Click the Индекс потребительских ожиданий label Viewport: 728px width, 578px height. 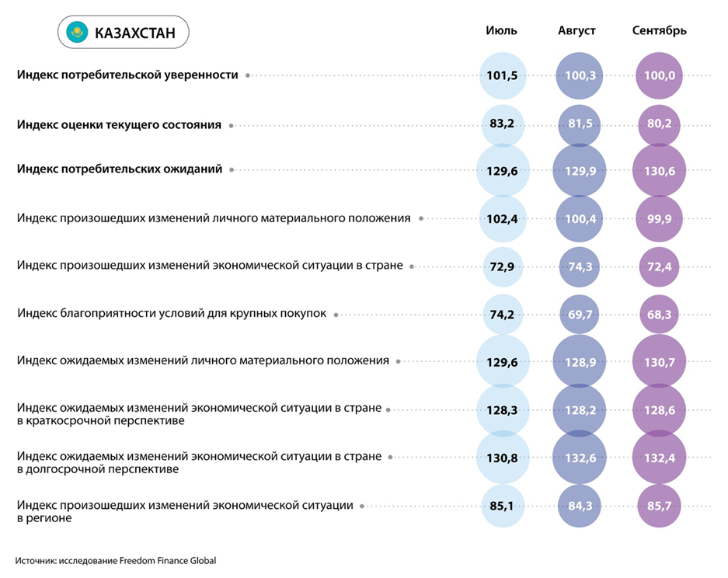pos(120,169)
